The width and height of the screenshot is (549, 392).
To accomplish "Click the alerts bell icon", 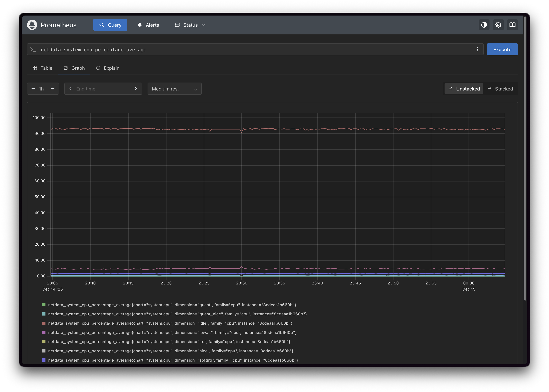I will point(140,25).
